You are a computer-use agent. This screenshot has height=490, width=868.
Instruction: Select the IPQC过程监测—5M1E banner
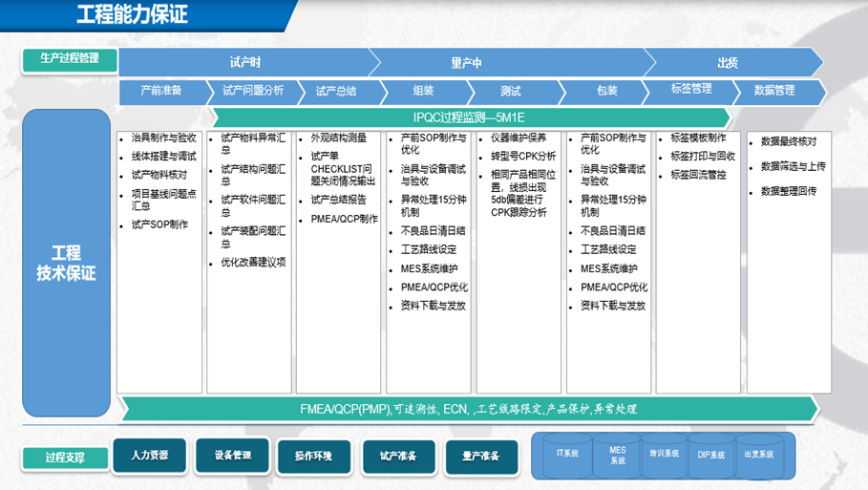click(x=468, y=117)
